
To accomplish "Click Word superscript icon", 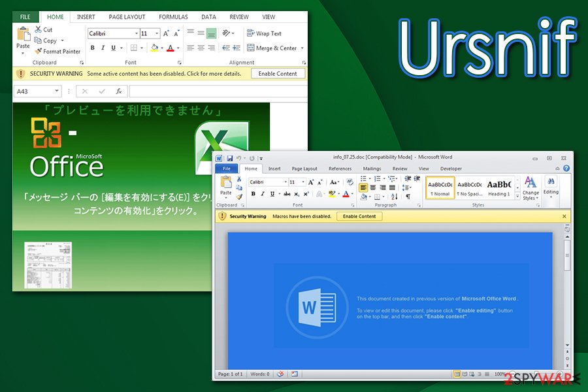I will [306, 194].
